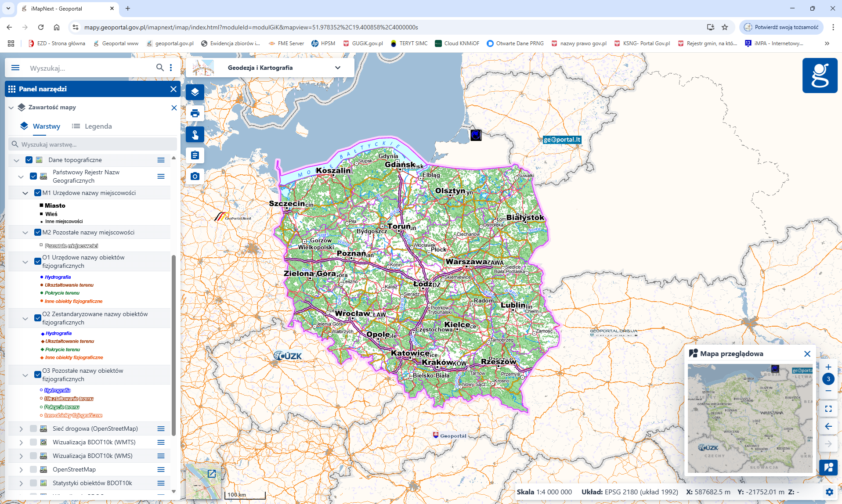Viewport: 842px width, 504px height.
Task: Enable Sieć drogowa (OpenStreetMap) layer
Action: 33,428
